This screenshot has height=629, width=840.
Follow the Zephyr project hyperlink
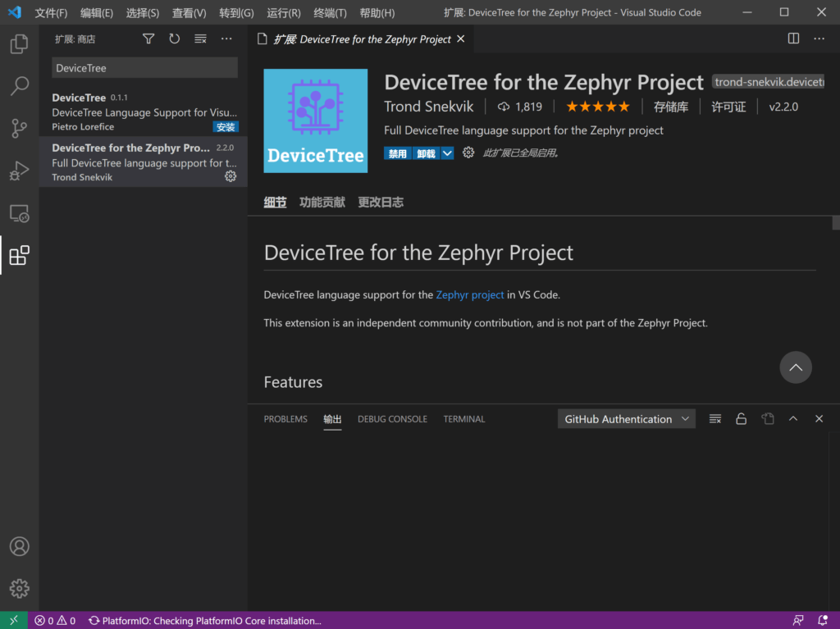pyautogui.click(x=470, y=294)
